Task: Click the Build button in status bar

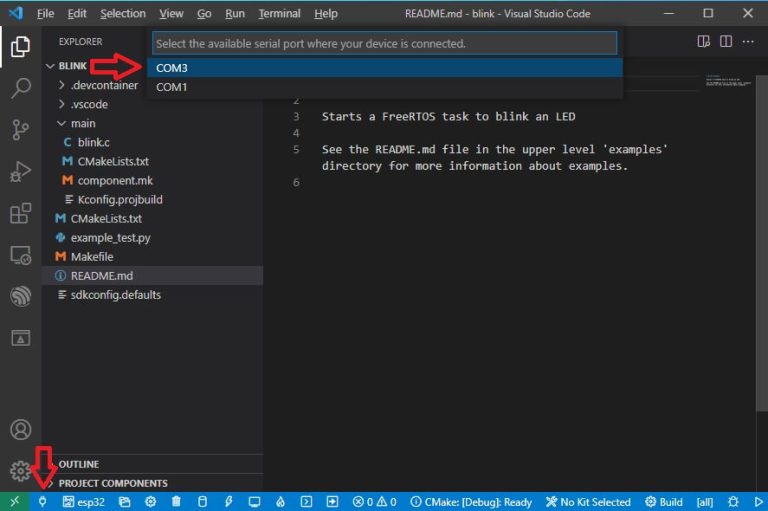Action: point(664,501)
